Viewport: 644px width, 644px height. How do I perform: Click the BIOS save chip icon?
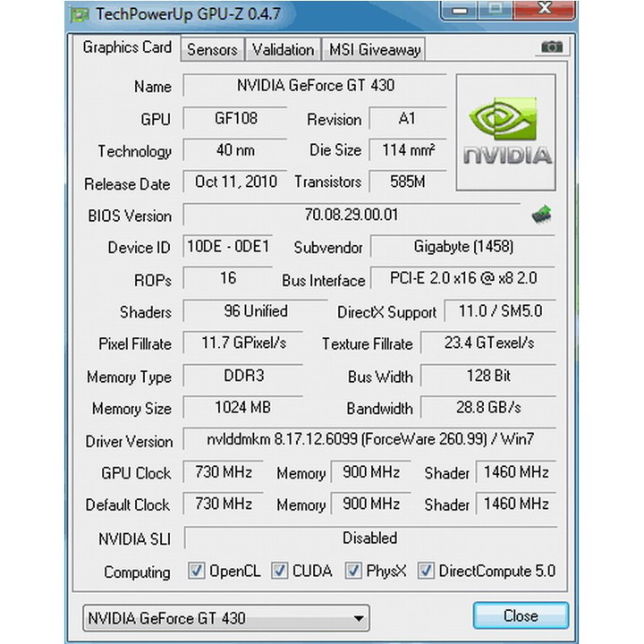542,215
